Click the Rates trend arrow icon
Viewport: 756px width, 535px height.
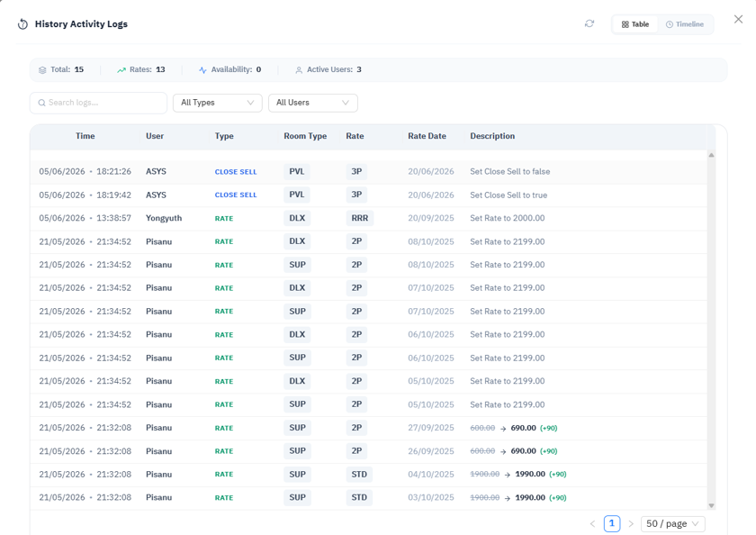pos(121,70)
